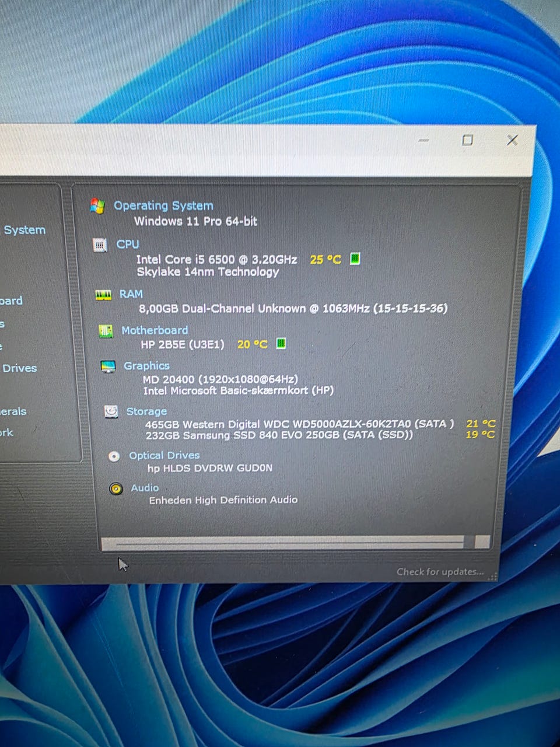The image size is (560, 747).
Task: Click the text hp HLDS DVDRW GUD0N
Action: (x=210, y=468)
